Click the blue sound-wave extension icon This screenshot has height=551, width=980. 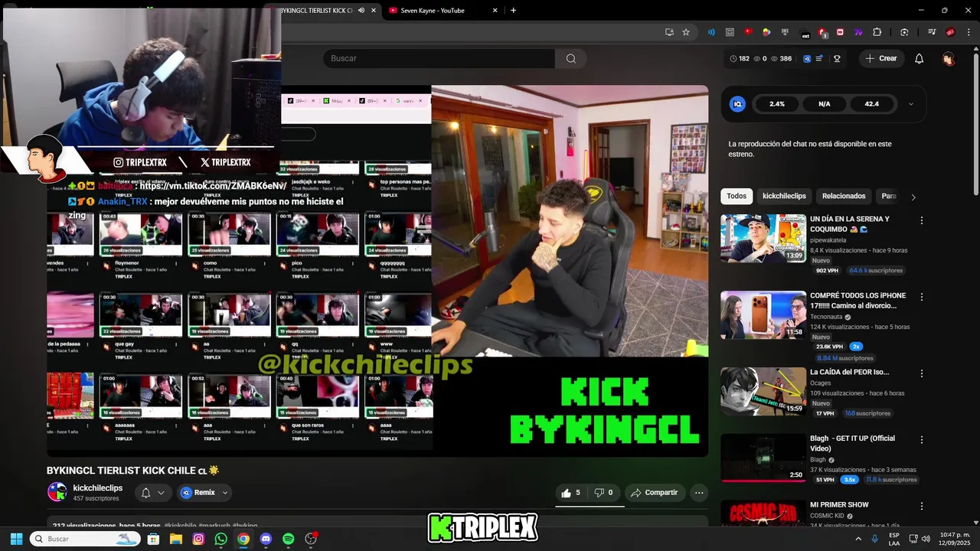pos(711,32)
